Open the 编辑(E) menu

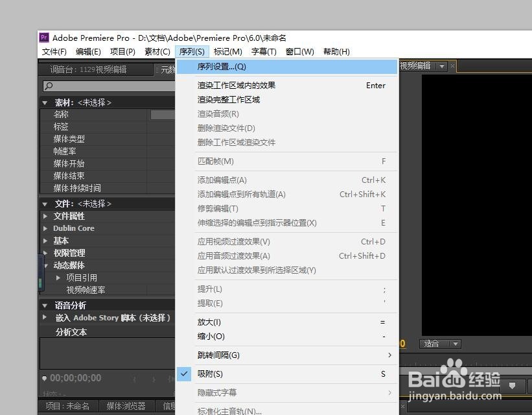pyautogui.click(x=88, y=52)
